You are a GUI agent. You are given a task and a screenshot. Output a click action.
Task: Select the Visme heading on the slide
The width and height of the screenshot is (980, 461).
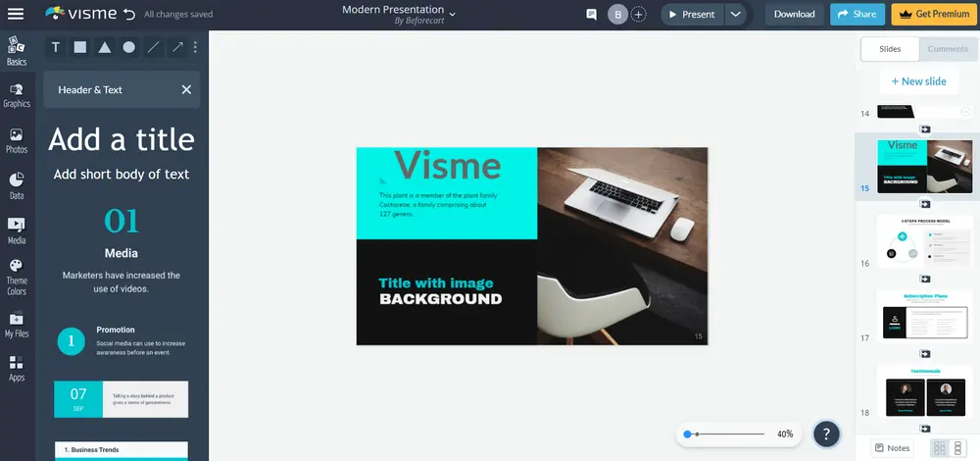448,165
